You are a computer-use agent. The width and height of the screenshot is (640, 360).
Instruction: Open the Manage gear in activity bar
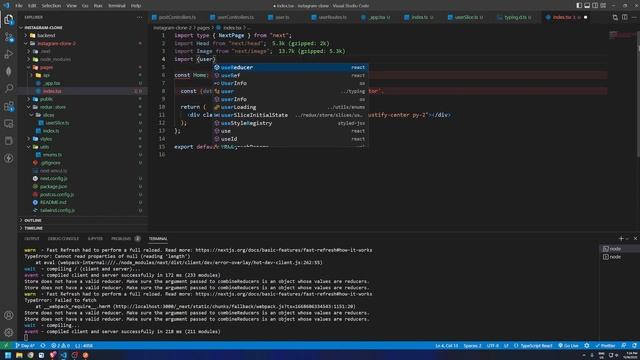tap(9, 332)
